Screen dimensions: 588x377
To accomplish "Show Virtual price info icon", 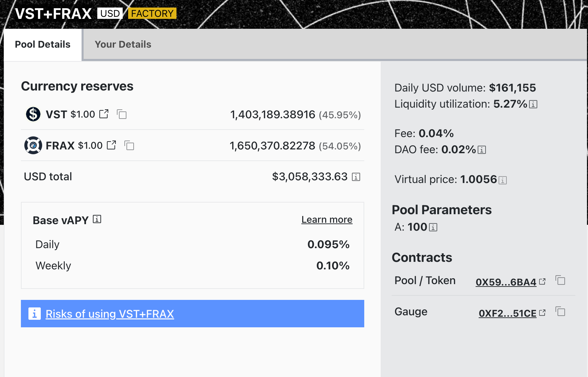I will coord(503,180).
